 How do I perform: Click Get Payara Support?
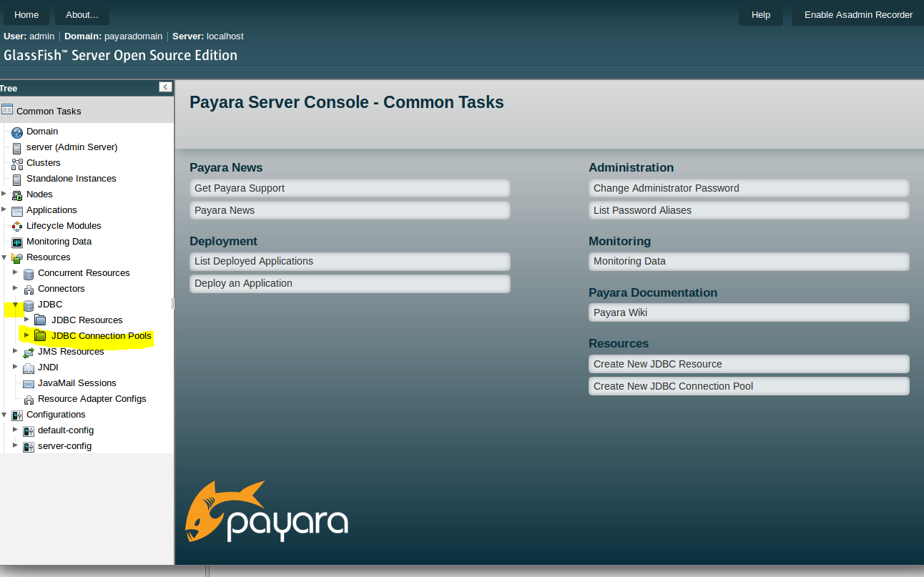pyautogui.click(x=350, y=188)
